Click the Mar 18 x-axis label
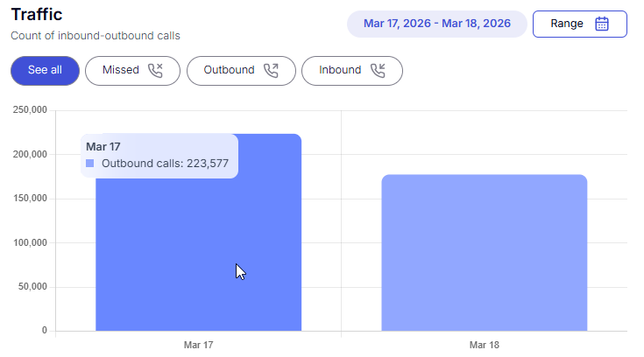The width and height of the screenshot is (644, 357). pos(484,346)
